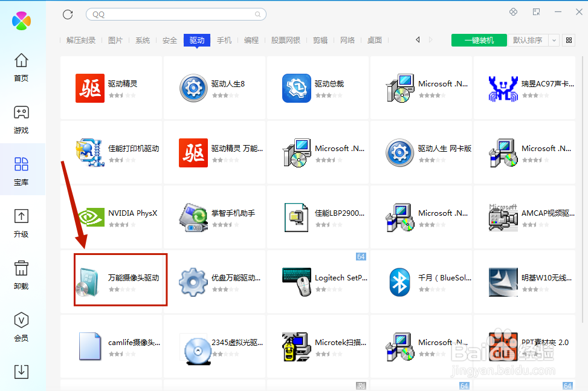This screenshot has height=391, width=588.
Task: Switch to the 系统 category tab
Action: [x=143, y=40]
